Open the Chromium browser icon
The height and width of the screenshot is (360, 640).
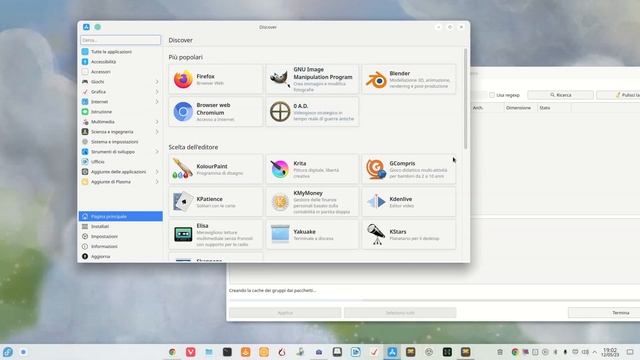tap(183, 112)
